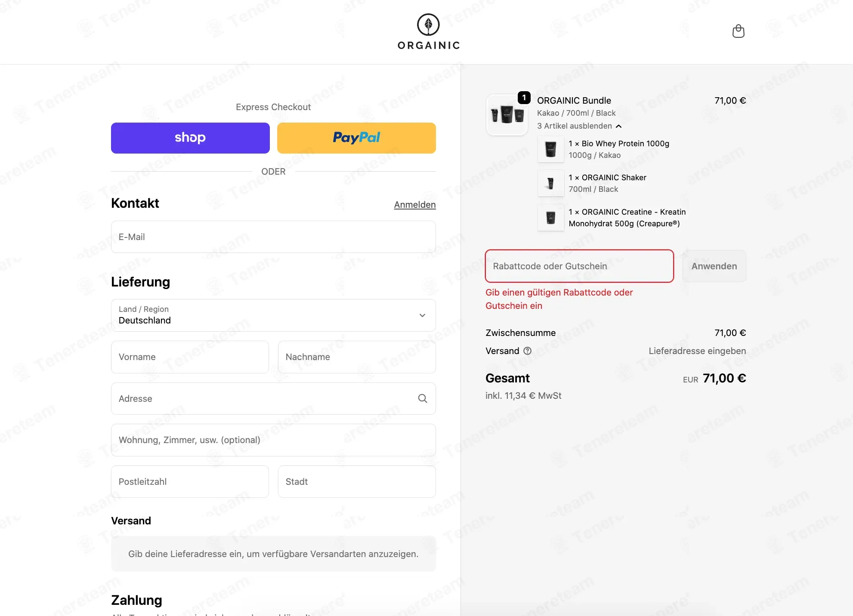Focus the Adresse input field
The image size is (853, 616).
click(273, 399)
